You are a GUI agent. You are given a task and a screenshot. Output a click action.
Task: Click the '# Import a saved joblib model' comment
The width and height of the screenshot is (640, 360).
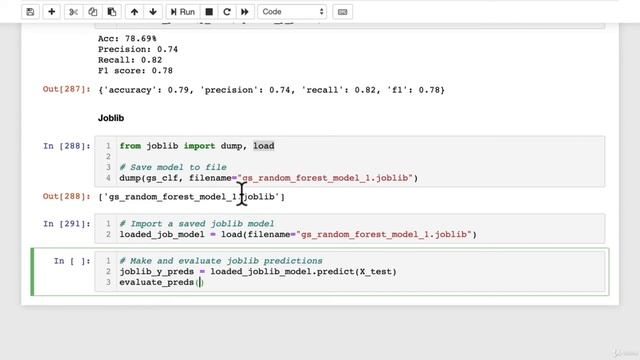[x=197, y=224]
